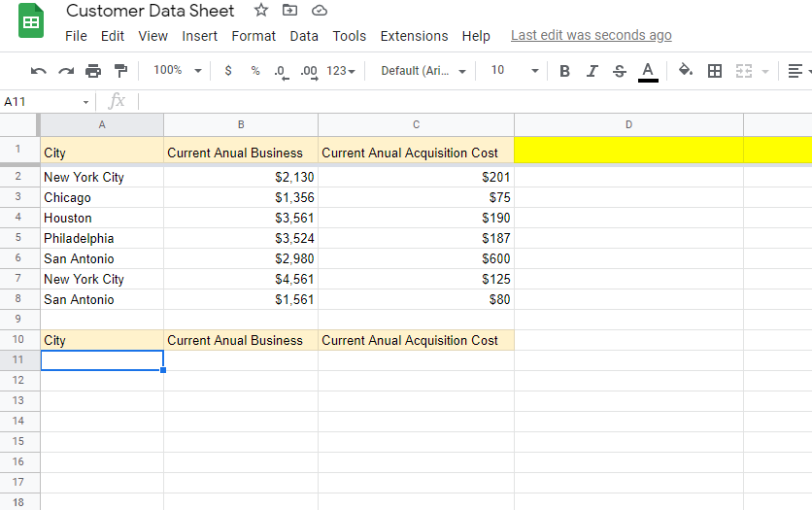Toggle bold formatting
This screenshot has height=510, width=812.
pyautogui.click(x=565, y=71)
